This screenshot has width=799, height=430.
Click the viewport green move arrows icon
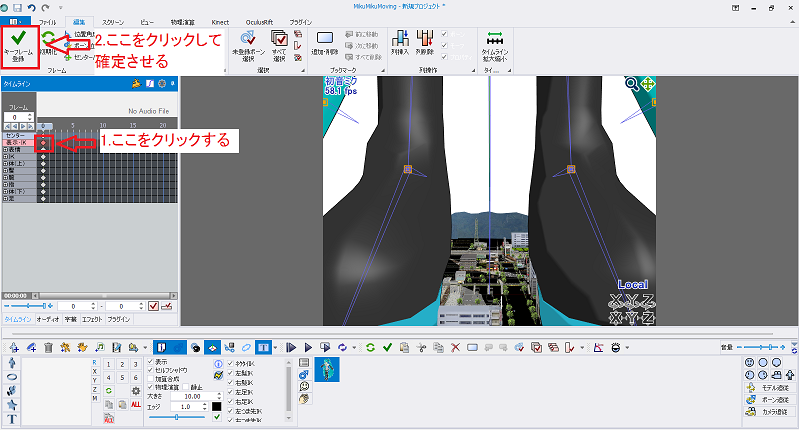click(x=648, y=84)
